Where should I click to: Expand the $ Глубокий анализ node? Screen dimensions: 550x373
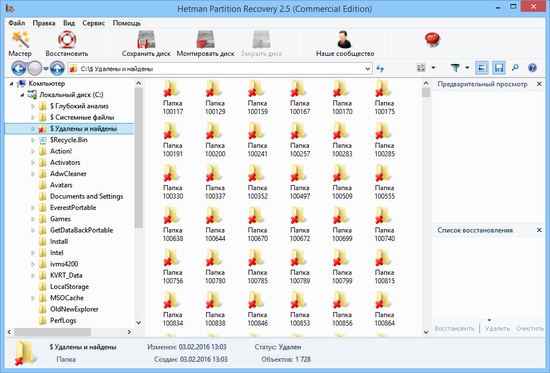[33, 106]
